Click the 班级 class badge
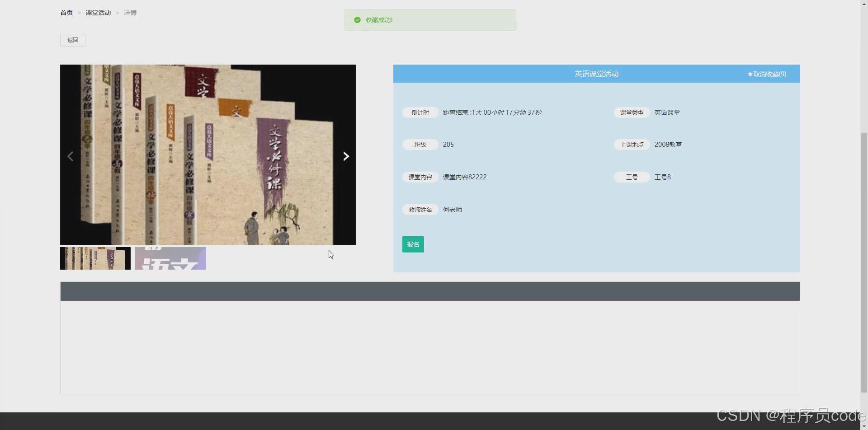The height and width of the screenshot is (430, 868). 419,145
